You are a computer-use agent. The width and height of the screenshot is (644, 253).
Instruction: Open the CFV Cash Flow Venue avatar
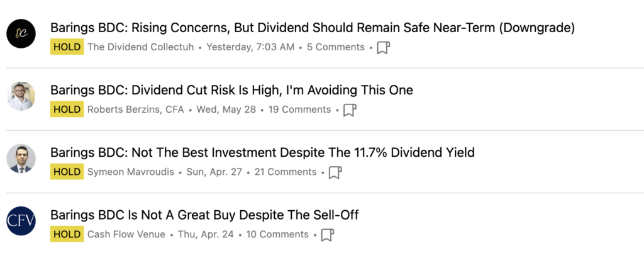click(x=21, y=221)
